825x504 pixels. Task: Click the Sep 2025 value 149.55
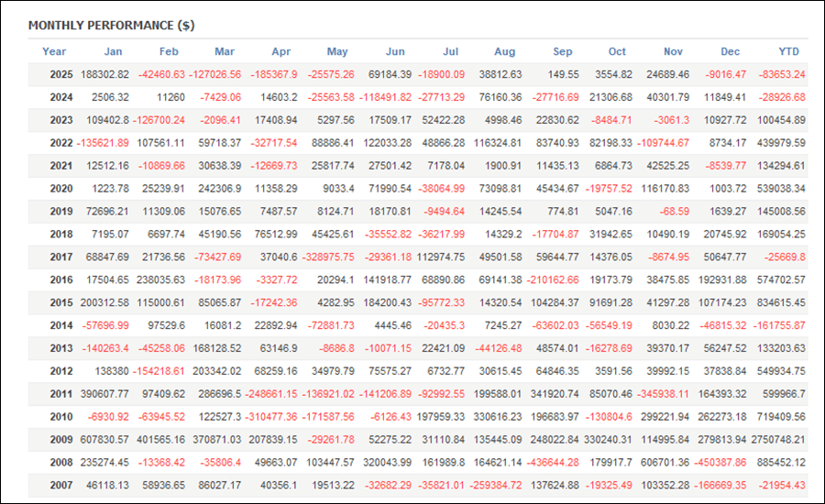(561, 74)
